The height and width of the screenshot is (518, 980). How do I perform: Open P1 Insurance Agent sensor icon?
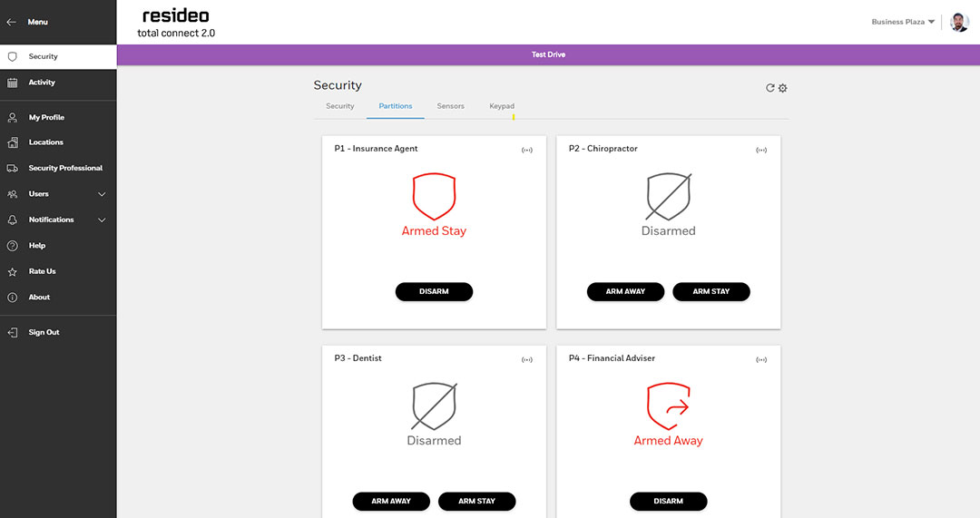tap(527, 150)
